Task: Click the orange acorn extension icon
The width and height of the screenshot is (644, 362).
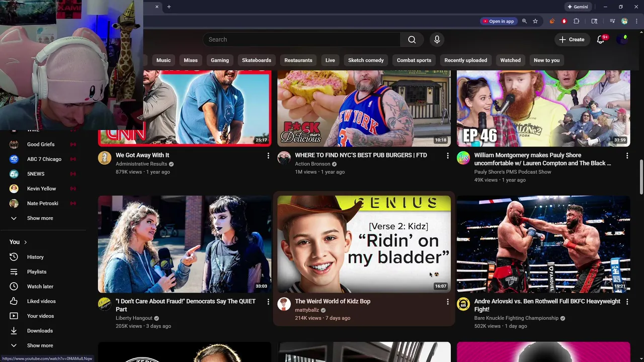Action: pos(552,21)
